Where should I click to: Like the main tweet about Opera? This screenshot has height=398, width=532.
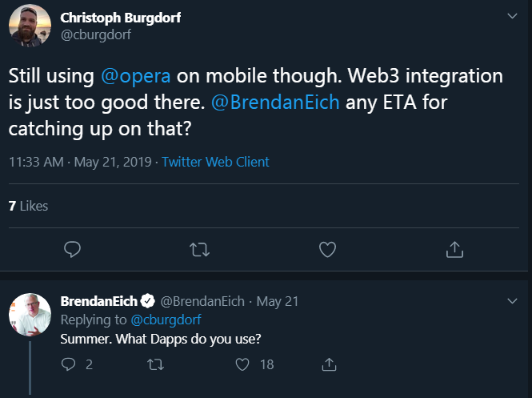[327, 249]
